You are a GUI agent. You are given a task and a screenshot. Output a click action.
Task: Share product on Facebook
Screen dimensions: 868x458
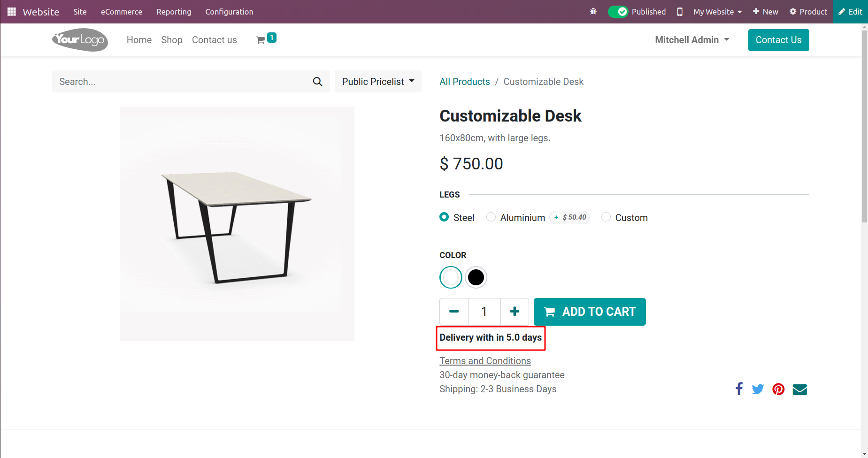(x=739, y=389)
